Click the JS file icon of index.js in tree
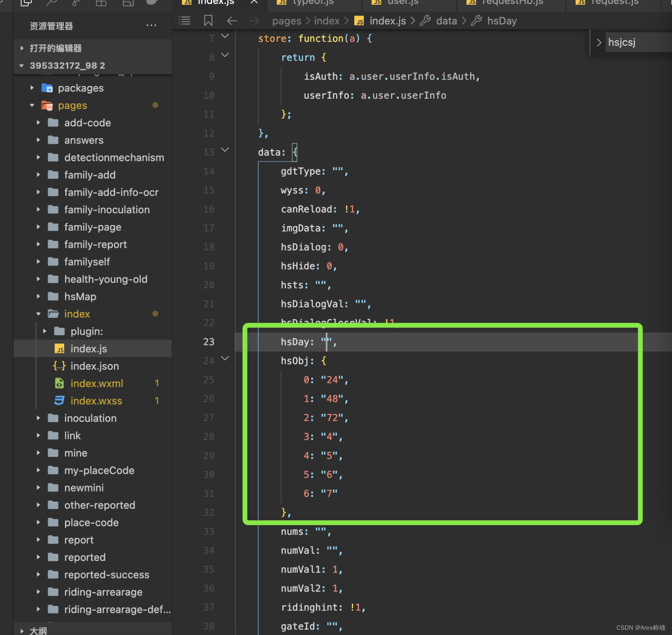The image size is (672, 635). pyautogui.click(x=59, y=349)
